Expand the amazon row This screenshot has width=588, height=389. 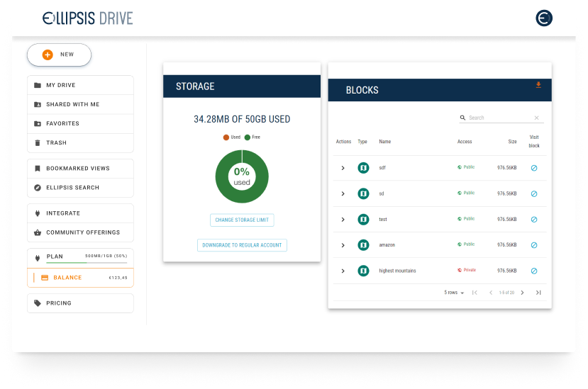[x=343, y=245]
